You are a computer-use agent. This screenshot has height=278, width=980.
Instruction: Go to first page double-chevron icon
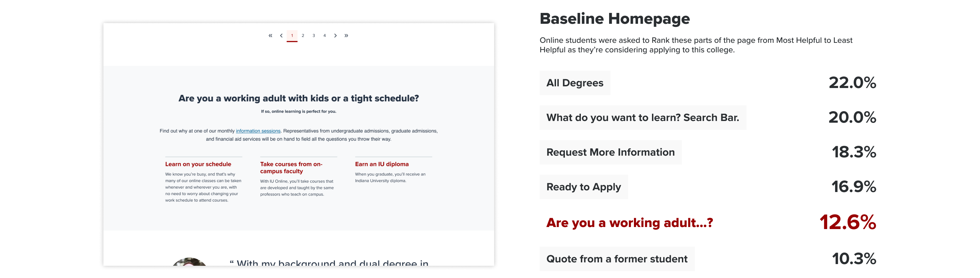[270, 36]
